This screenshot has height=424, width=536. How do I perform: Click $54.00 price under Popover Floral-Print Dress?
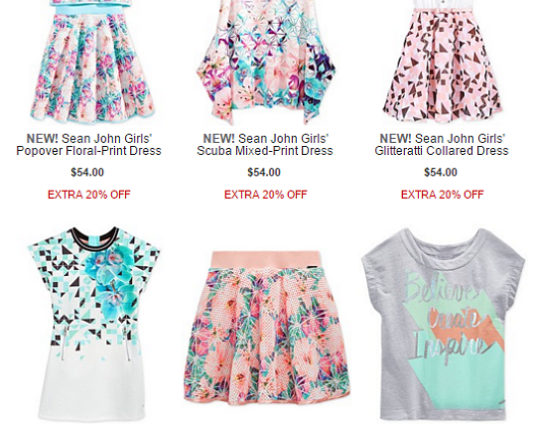pyautogui.click(x=87, y=172)
